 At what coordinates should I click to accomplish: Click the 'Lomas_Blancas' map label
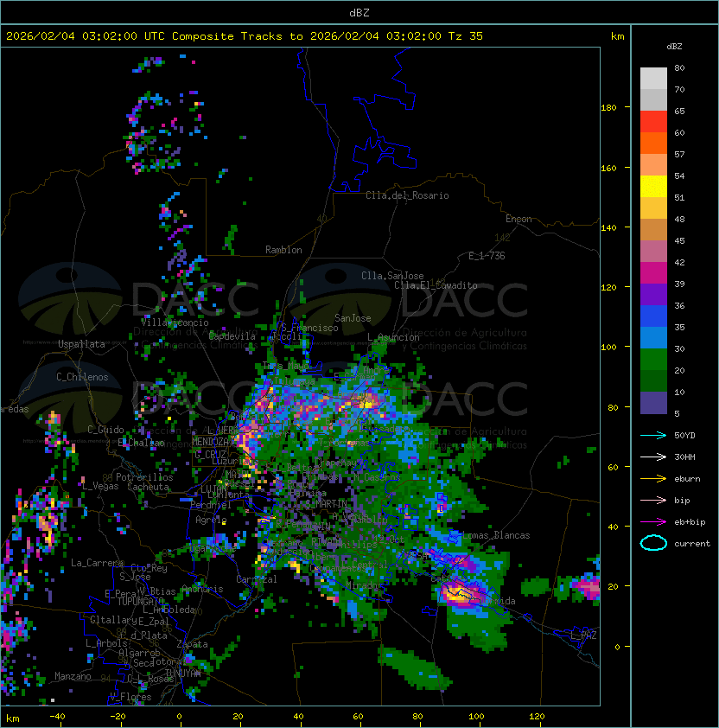pos(496,535)
